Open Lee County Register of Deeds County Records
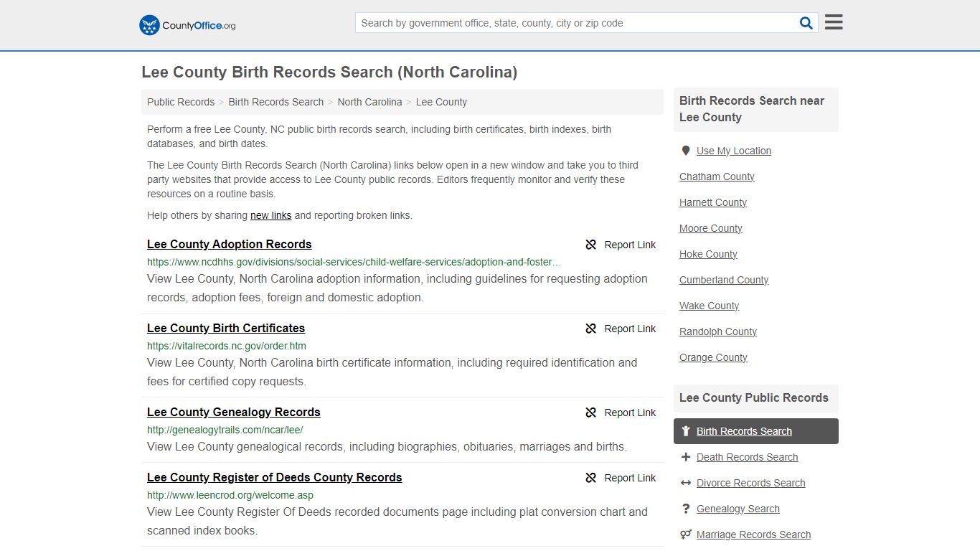Viewport: 980px width, 551px height. 275,477
